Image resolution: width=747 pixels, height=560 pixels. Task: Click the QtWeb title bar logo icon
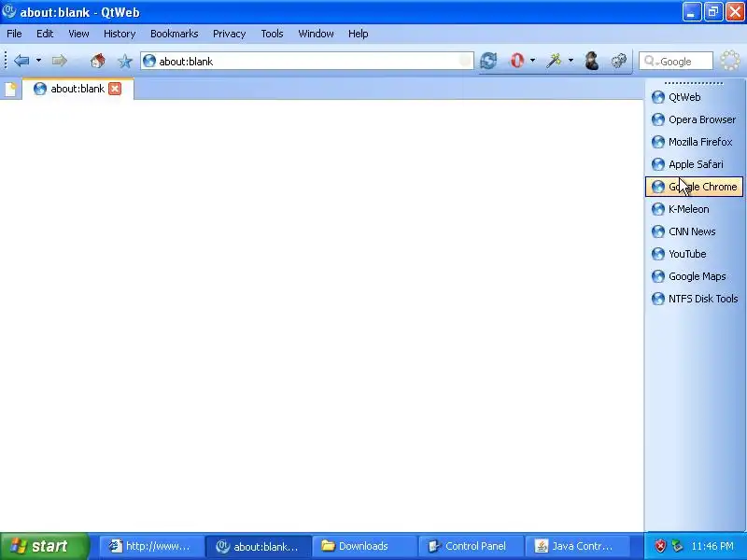point(8,11)
